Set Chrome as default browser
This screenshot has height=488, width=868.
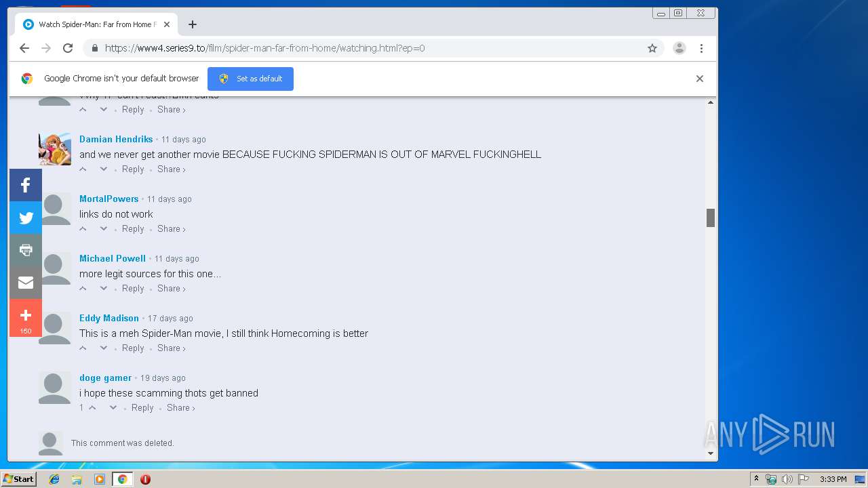250,79
